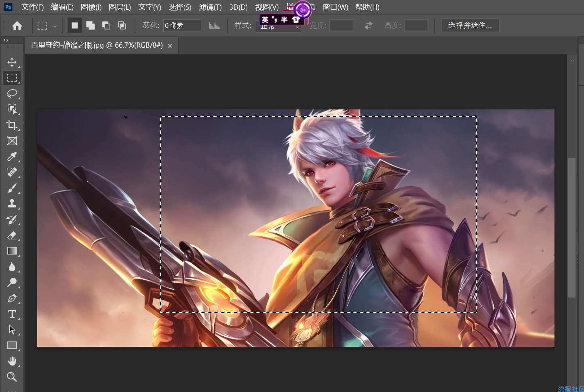The image size is (584, 392).
Task: Click the anti-alias icon beside feather field
Action: tap(214, 26)
